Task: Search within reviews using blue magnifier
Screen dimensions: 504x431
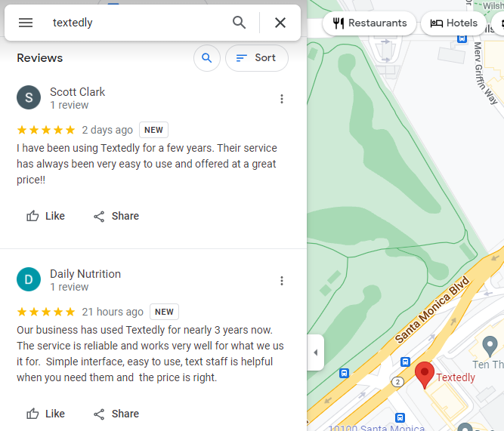Action: (x=207, y=58)
